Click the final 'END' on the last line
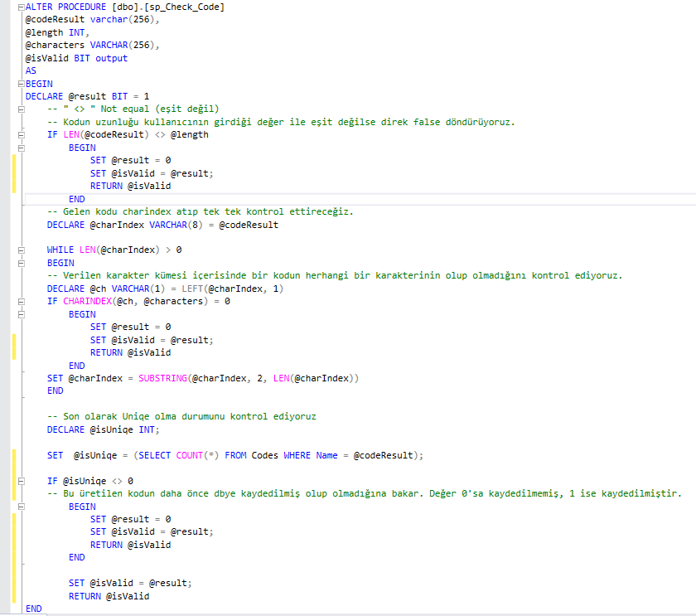Image resolution: width=696 pixels, height=616 pixels. (x=34, y=609)
